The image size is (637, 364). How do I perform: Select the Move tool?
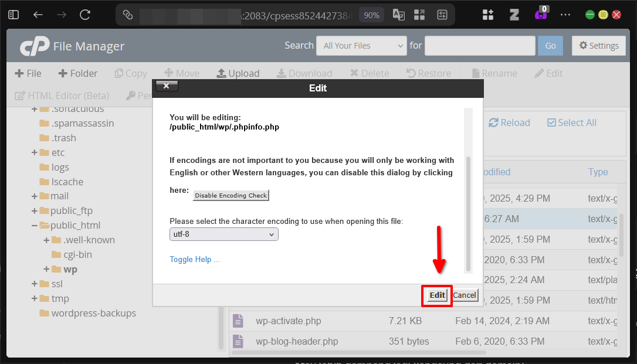[182, 73]
